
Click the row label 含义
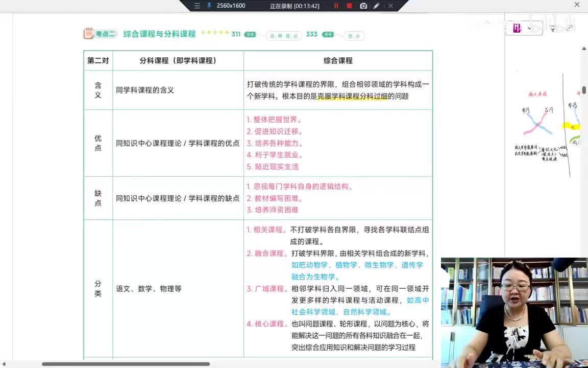[98, 90]
